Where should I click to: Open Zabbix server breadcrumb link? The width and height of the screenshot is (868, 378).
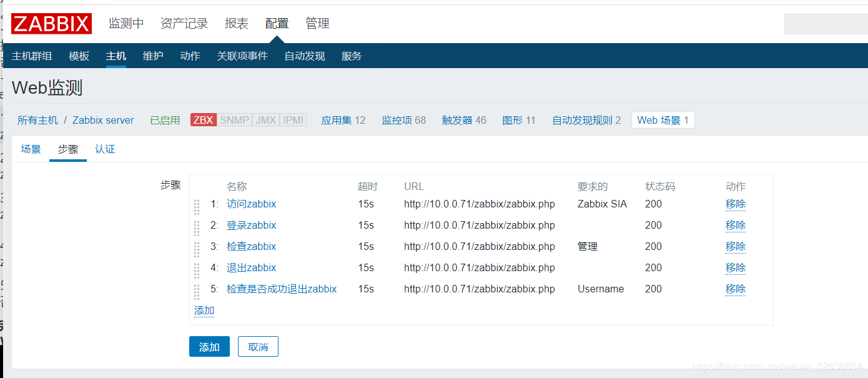[103, 120]
